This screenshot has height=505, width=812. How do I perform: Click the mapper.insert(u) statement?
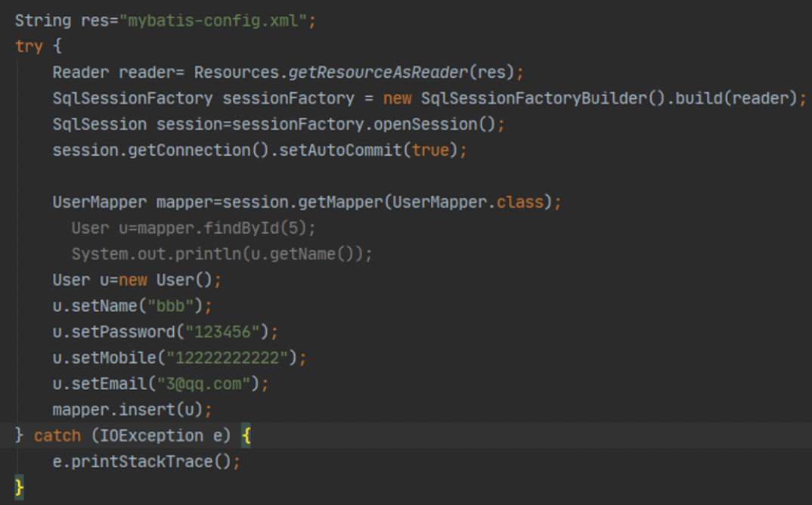132,410
